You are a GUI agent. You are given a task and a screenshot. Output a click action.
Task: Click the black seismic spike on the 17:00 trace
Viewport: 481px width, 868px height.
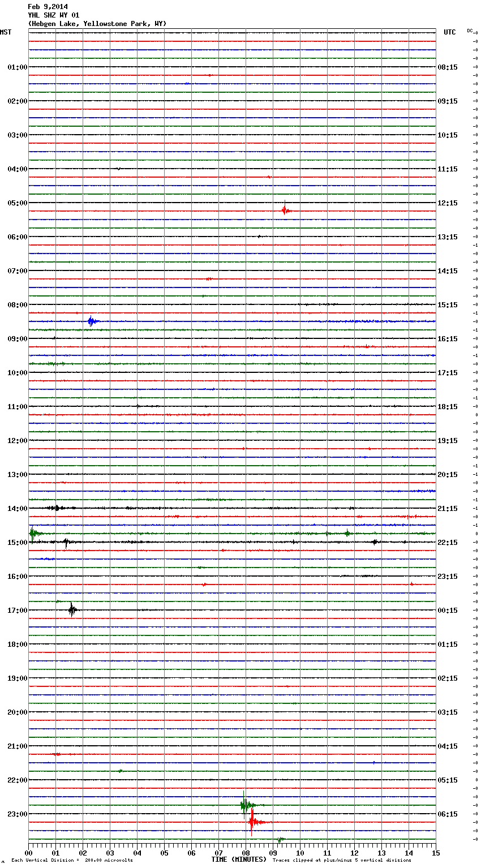click(x=72, y=609)
